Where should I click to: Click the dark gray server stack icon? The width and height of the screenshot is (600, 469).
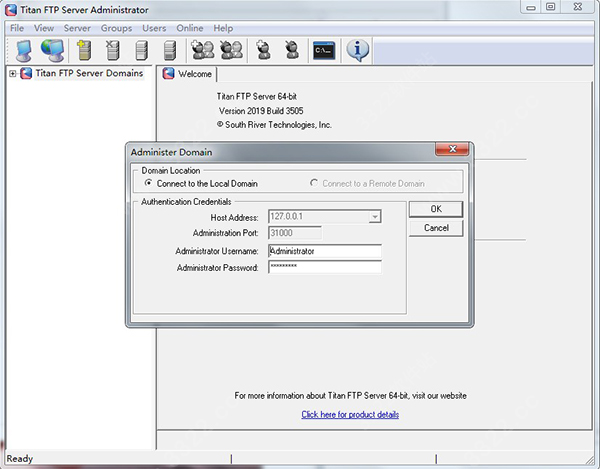[170, 50]
